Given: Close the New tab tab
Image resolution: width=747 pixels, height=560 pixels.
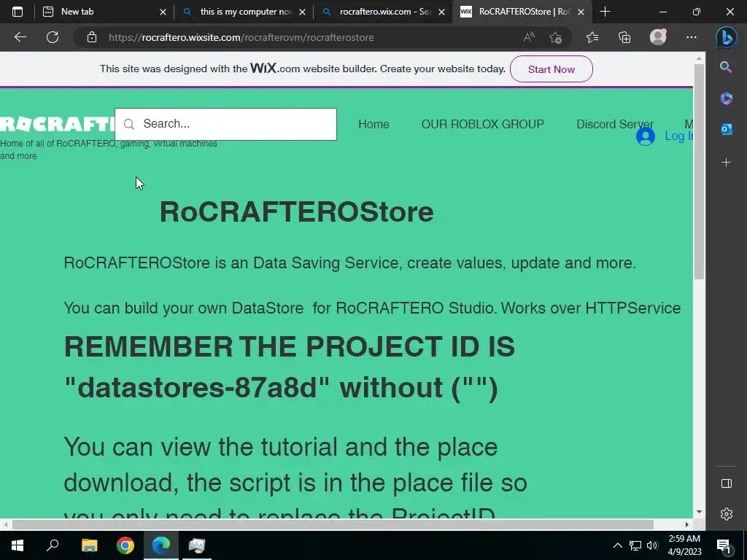Looking at the screenshot, I should [163, 12].
